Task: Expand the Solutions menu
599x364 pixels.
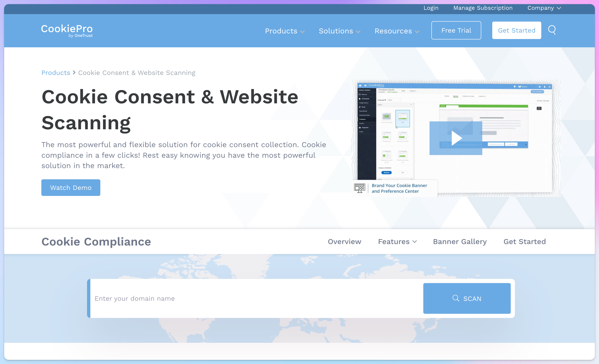Action: 339,31
